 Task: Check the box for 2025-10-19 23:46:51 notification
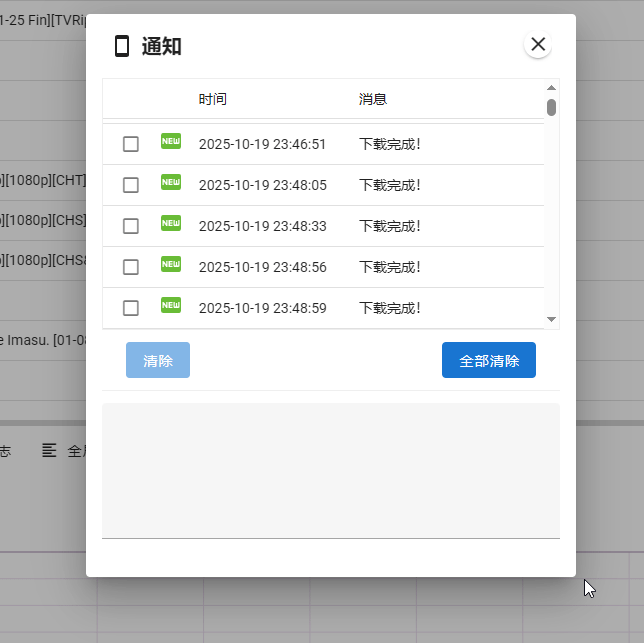click(131, 144)
